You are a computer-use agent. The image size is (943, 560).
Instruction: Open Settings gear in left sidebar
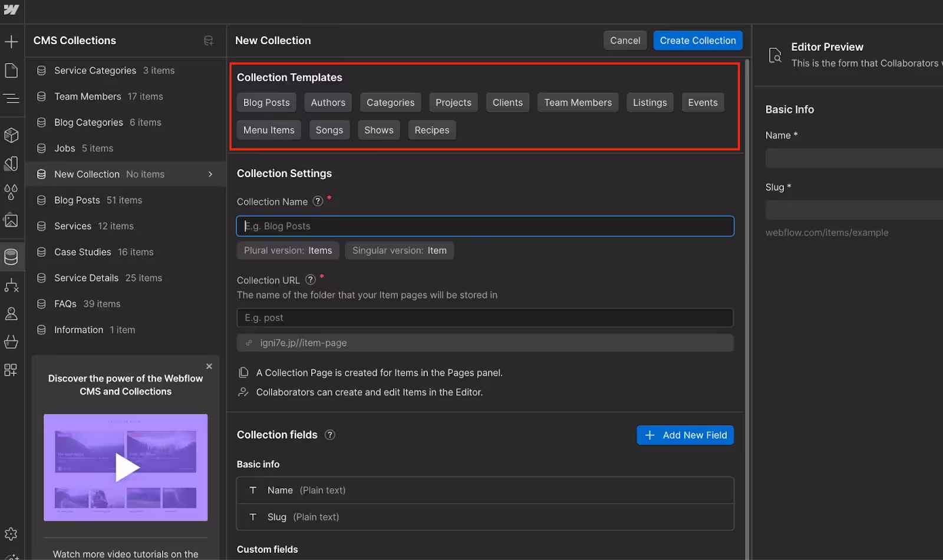(11, 534)
